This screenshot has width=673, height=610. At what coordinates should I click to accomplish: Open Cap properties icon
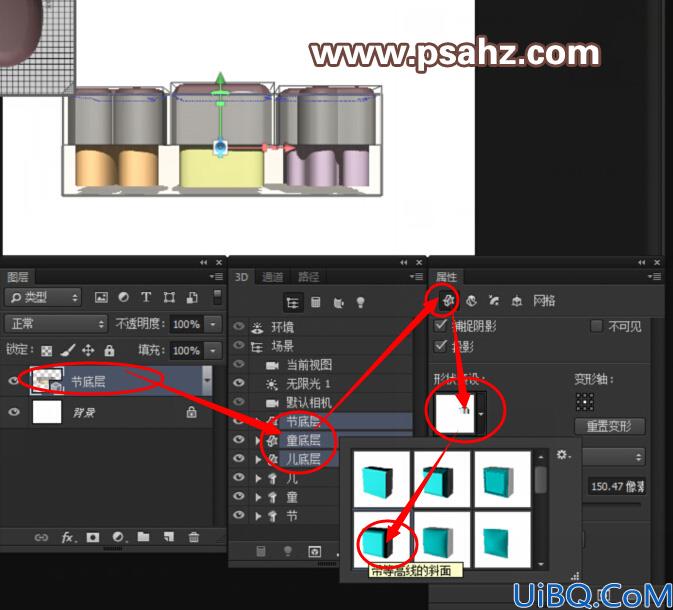point(494,300)
